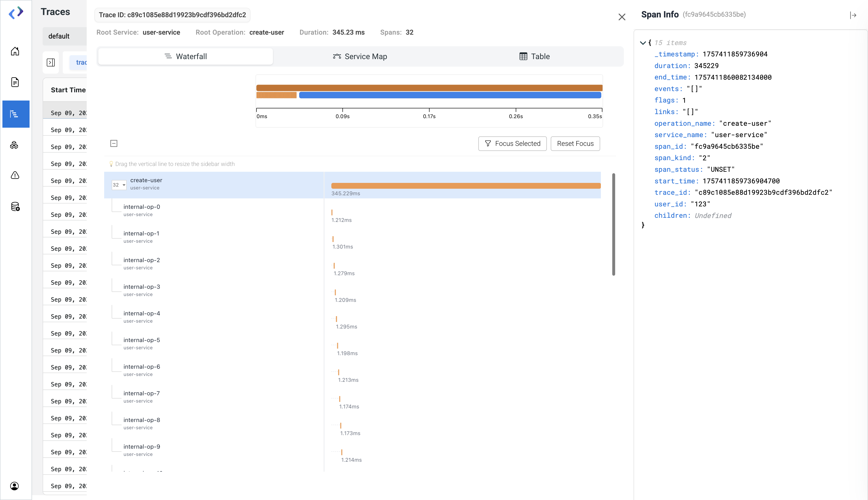868x500 pixels.
Task: Switch to the Service Map tab
Action: [360, 56]
